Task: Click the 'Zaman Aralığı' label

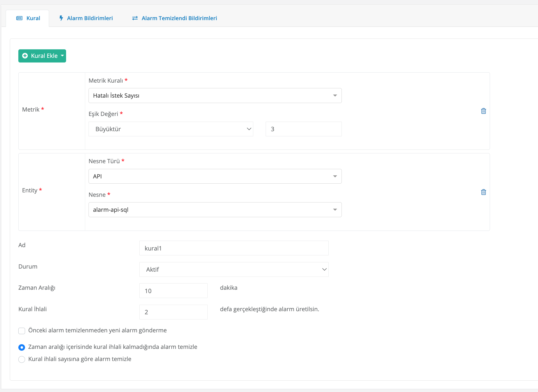Action: tap(37, 288)
